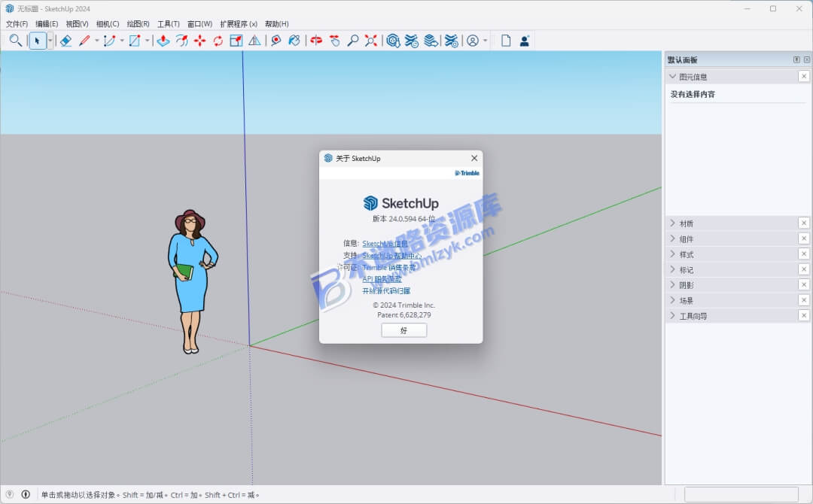Open the SketchUp 帮助中心 support link
This screenshot has height=504, width=813.
392,255
